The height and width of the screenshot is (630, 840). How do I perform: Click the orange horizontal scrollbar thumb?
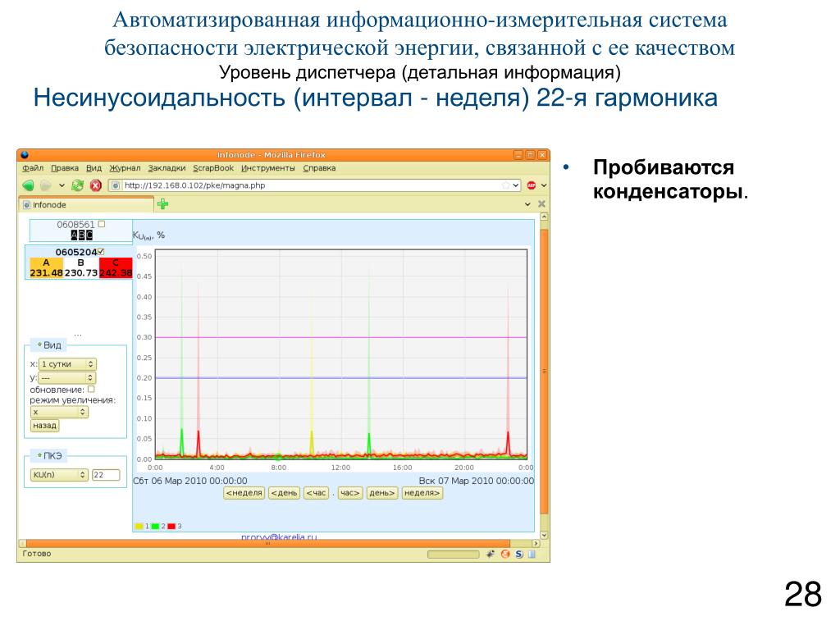pos(268,543)
